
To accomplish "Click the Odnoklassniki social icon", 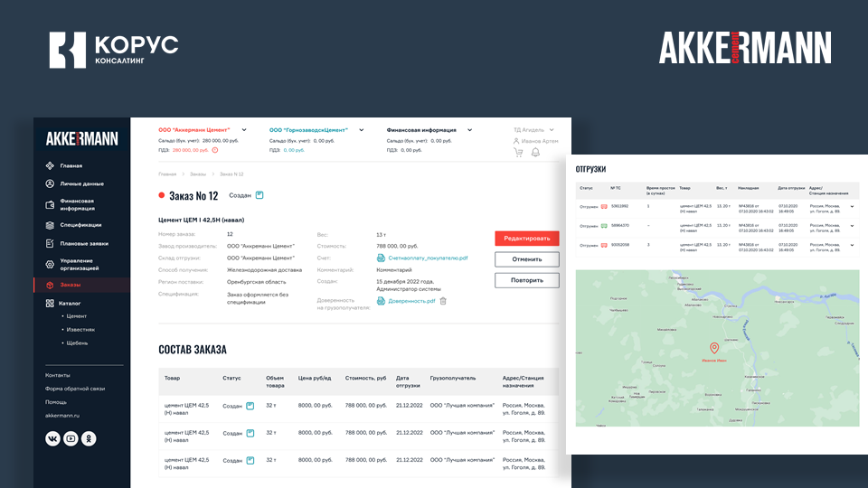I will tap(89, 439).
